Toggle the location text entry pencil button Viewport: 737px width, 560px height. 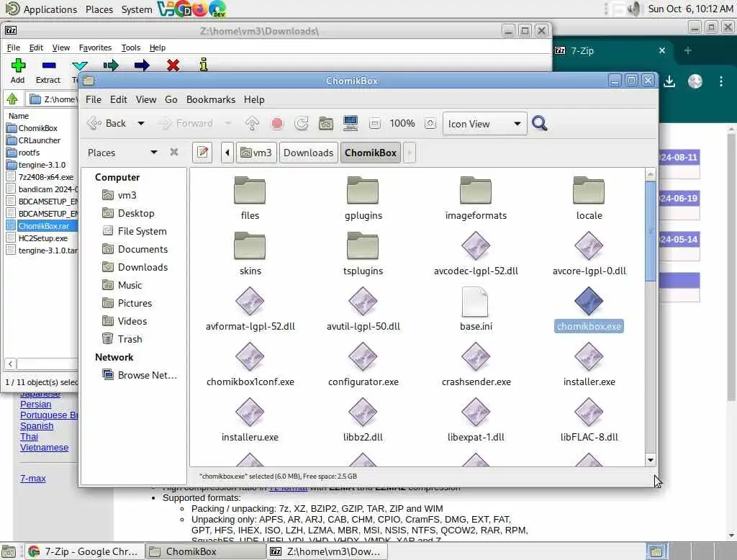(x=202, y=153)
